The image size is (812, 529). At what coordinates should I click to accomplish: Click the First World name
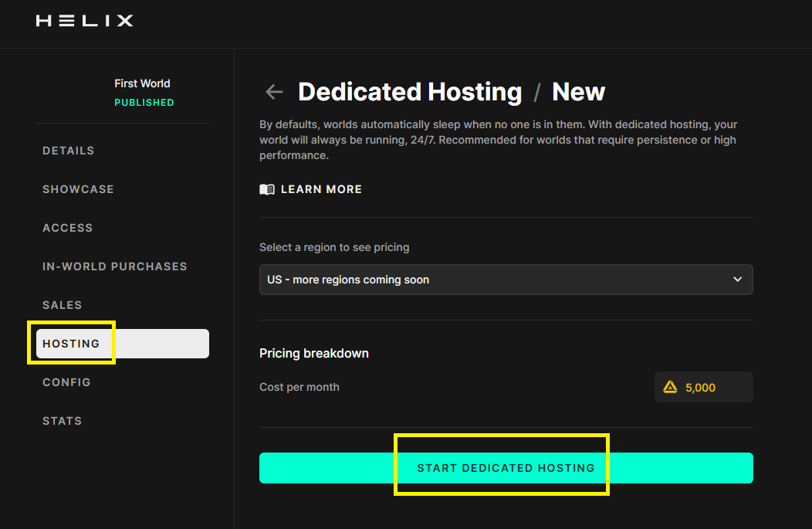click(142, 83)
